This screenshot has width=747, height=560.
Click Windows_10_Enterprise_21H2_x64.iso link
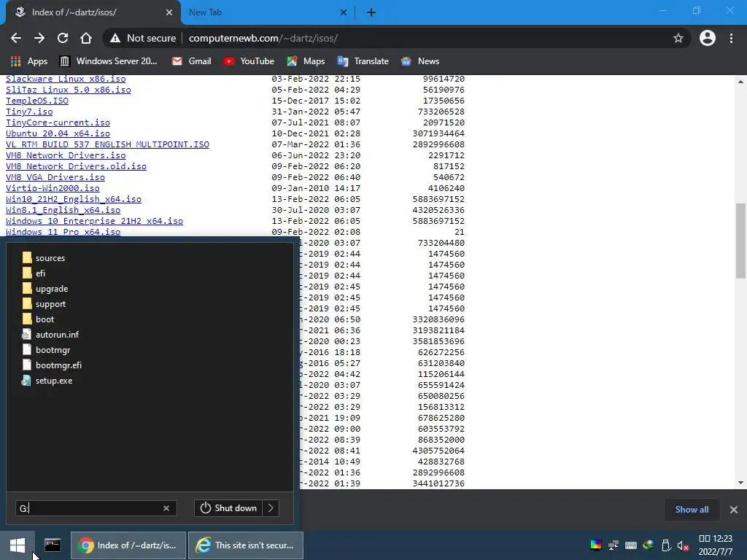coord(94,221)
